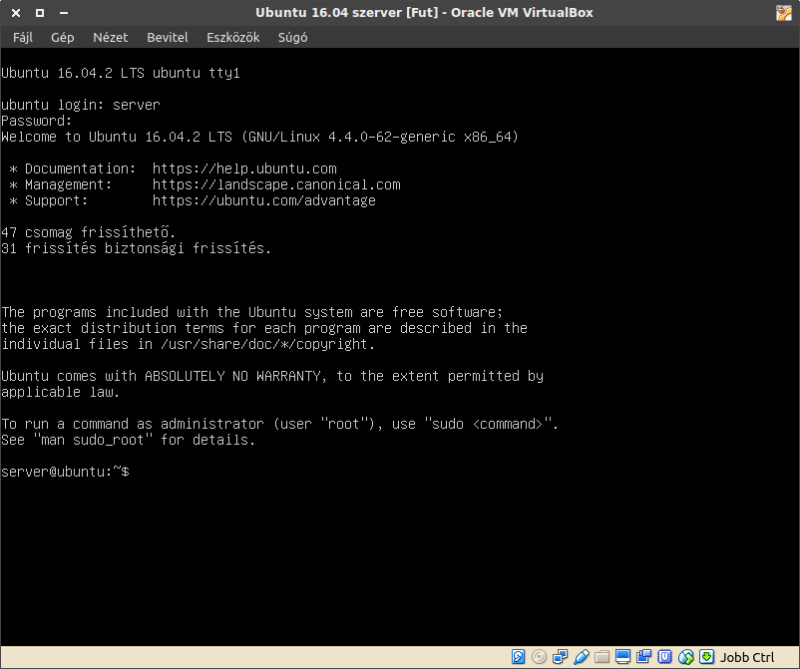Click the network adapters indicator icon
This screenshot has width=800, height=669.
560,656
